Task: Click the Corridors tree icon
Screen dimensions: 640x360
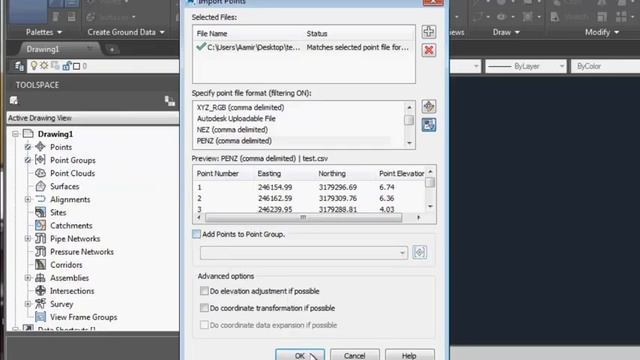Action: click(x=40, y=264)
